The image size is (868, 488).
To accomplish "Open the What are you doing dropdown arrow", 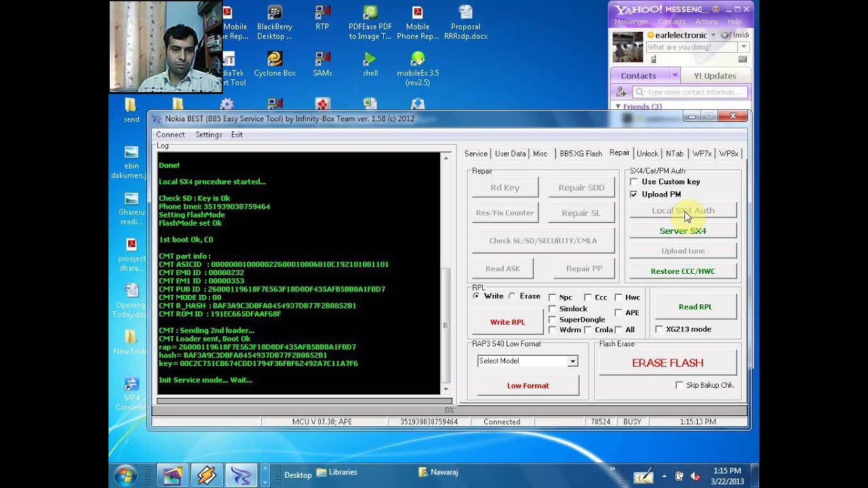I will 744,47.
